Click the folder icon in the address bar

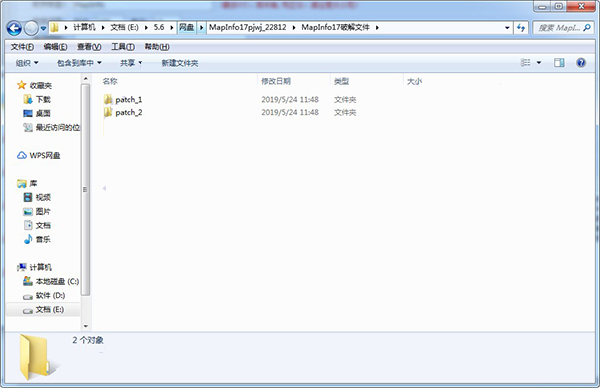(55, 28)
